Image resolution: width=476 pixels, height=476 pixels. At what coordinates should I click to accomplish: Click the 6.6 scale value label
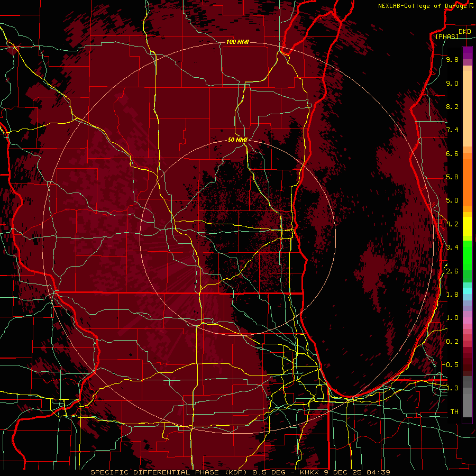coord(452,153)
